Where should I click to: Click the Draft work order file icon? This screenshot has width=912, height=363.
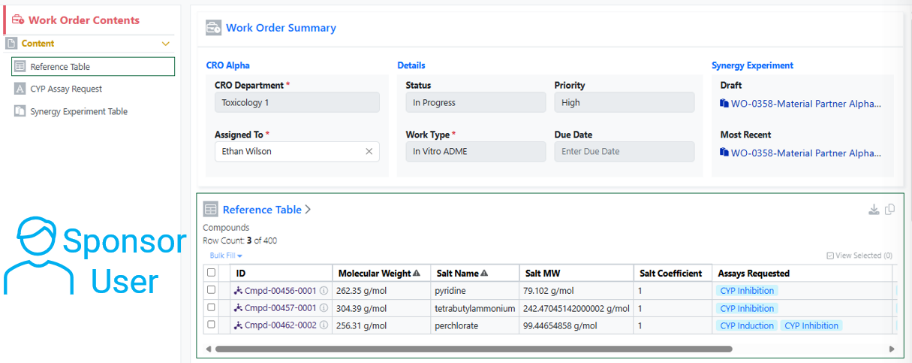pyautogui.click(x=724, y=104)
